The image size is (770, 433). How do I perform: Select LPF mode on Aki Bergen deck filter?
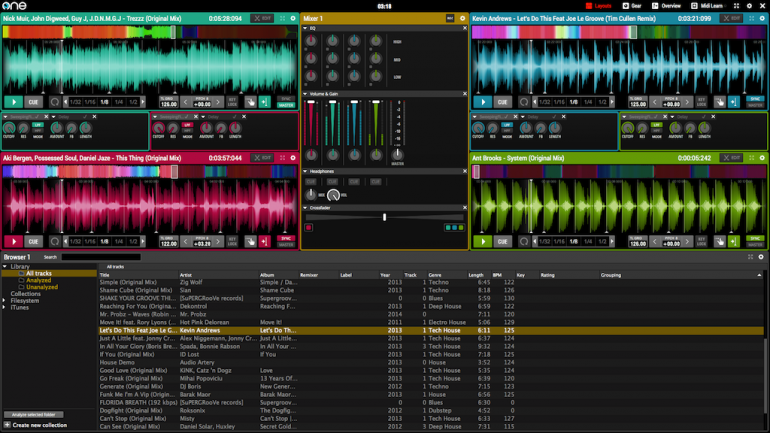(187, 125)
